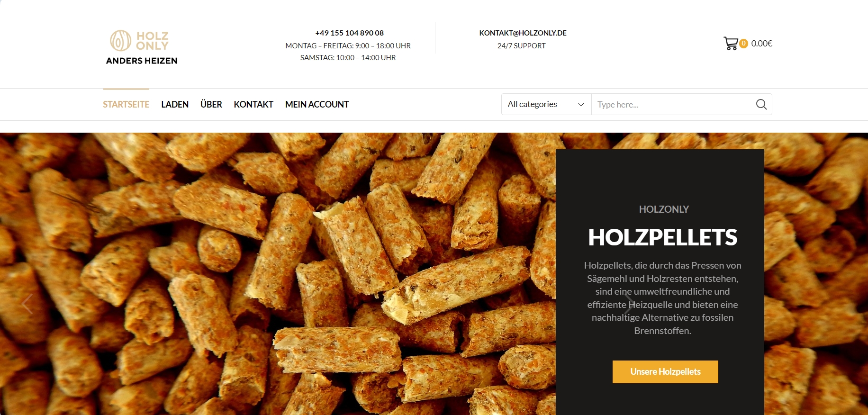
Task: Click the Unsere Holzpellets button
Action: pyautogui.click(x=665, y=372)
